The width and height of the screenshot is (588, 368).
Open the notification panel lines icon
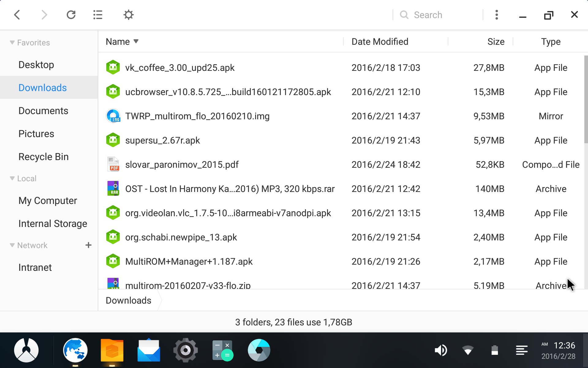click(522, 350)
